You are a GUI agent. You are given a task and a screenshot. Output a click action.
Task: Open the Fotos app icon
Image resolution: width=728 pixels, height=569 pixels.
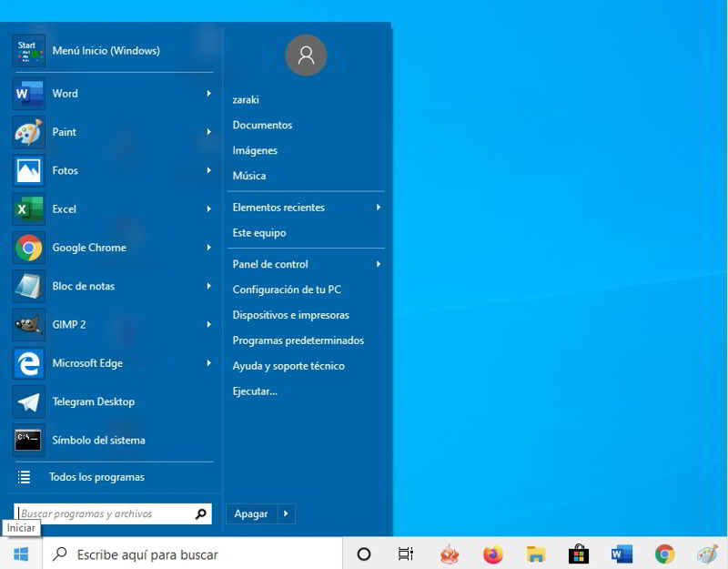29,171
